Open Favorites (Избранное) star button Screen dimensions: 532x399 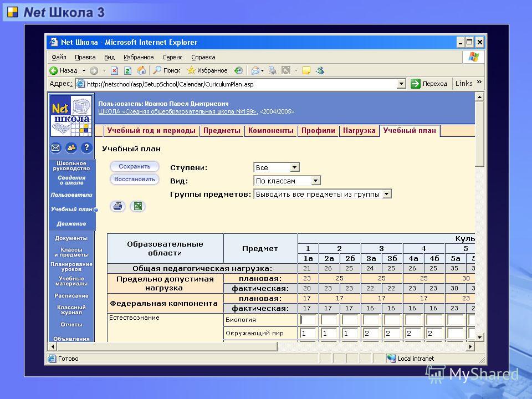[207, 70]
